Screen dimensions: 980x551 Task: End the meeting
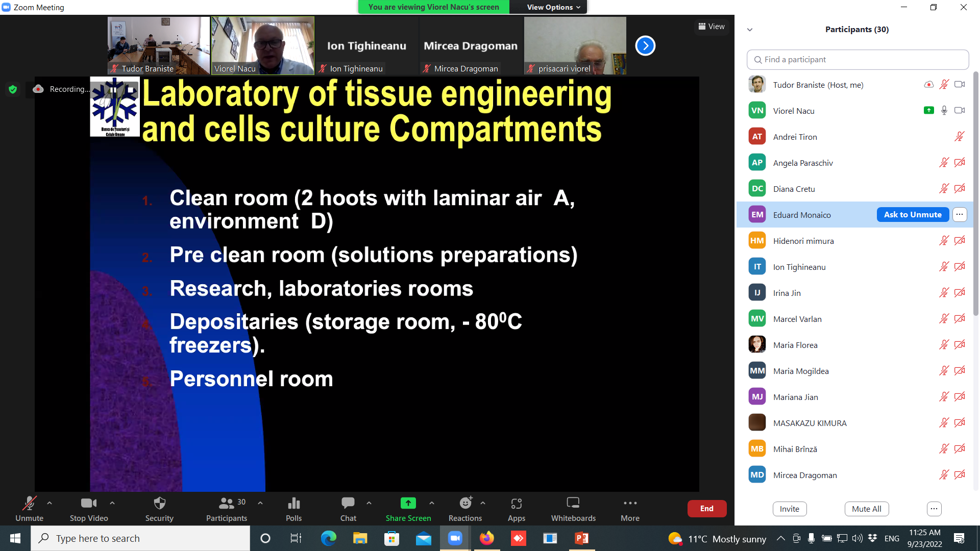click(707, 509)
